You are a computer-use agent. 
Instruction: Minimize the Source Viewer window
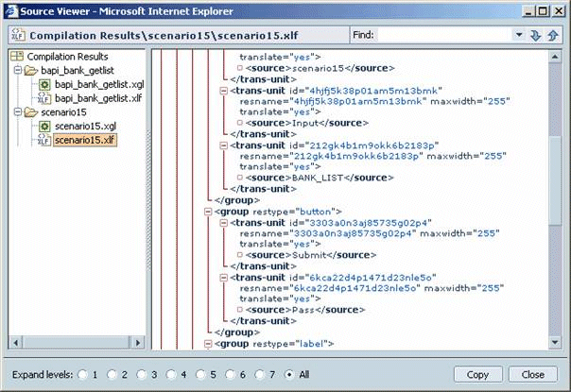coord(528,11)
